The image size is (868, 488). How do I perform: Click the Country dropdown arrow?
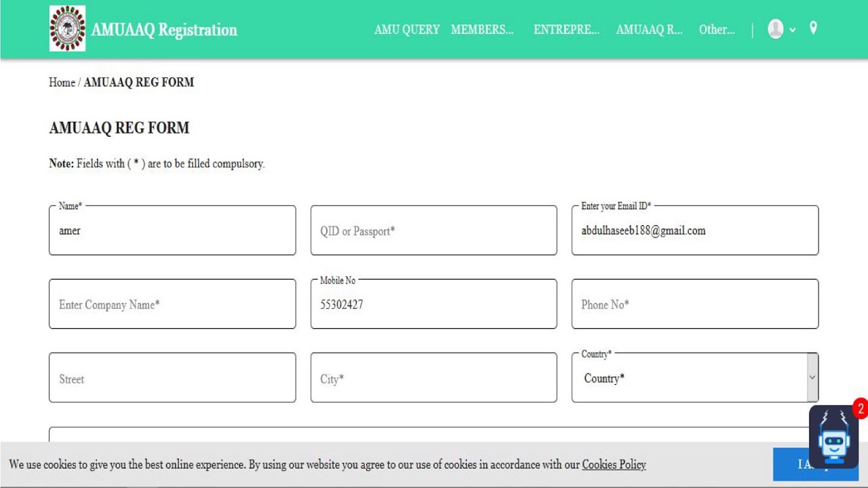point(812,378)
